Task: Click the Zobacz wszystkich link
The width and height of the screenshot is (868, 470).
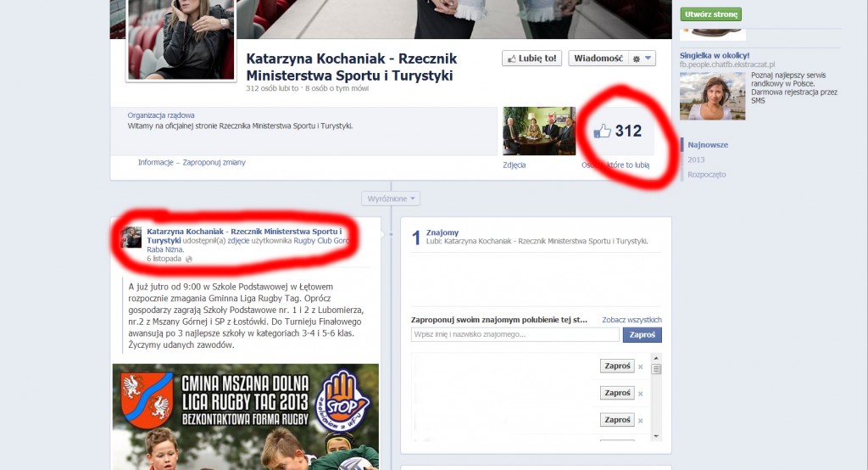Action: (632, 320)
